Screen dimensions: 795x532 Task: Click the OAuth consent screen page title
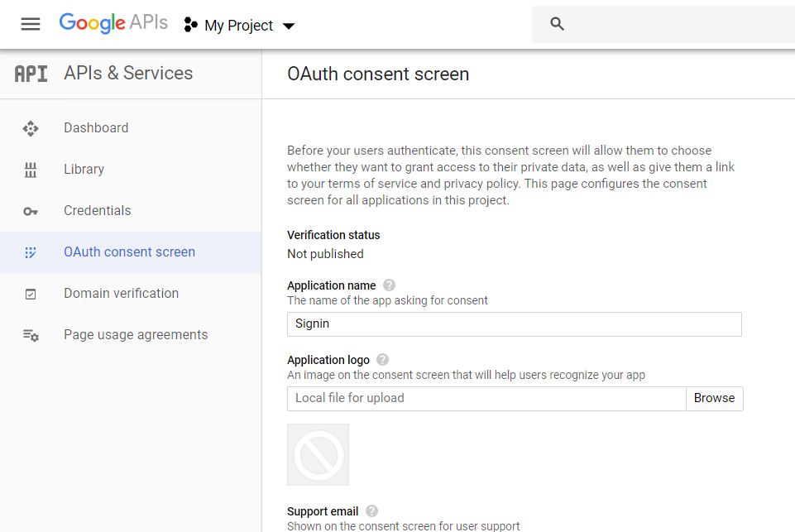(378, 74)
